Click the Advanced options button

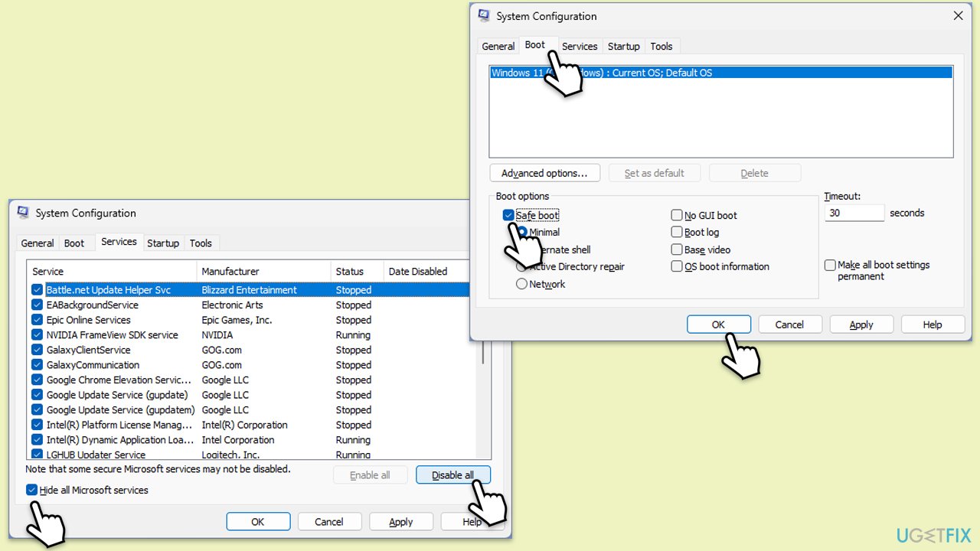pos(544,173)
